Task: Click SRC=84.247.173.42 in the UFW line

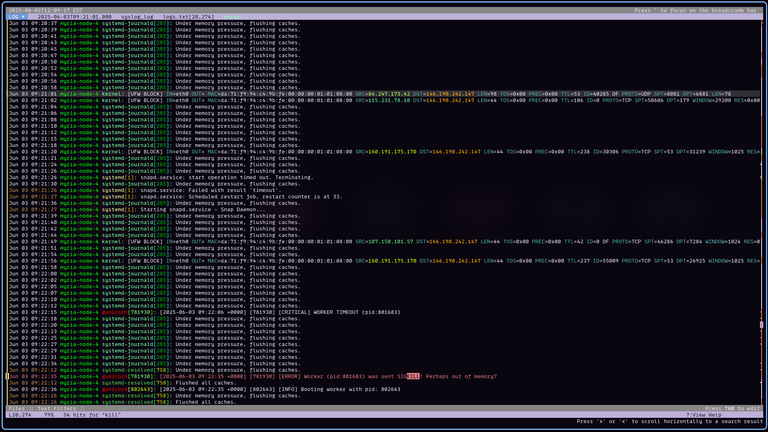Action: [383, 94]
